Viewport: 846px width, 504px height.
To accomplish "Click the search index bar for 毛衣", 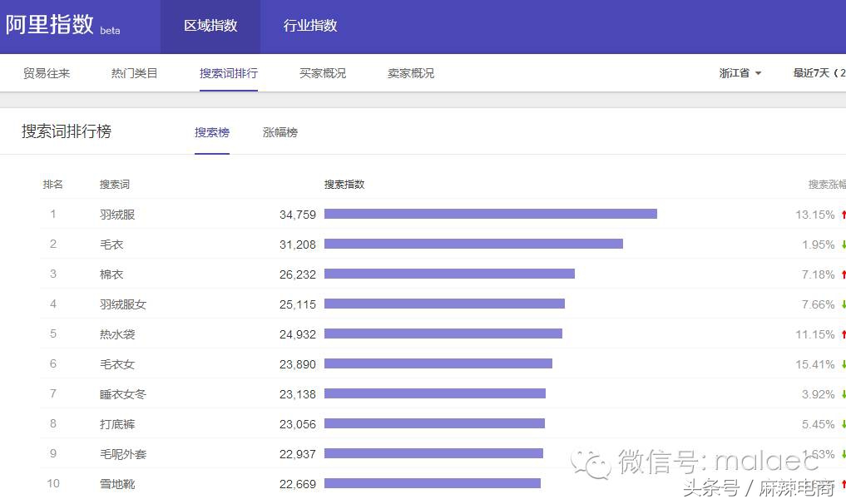I will coord(474,244).
